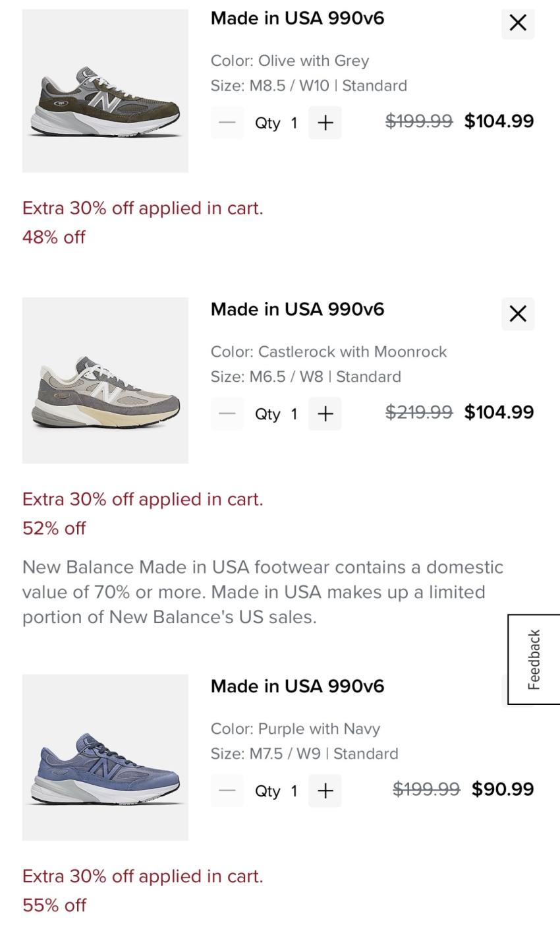The height and width of the screenshot is (933, 560).
Task: Click the 55% off promo text
Action: (54, 905)
